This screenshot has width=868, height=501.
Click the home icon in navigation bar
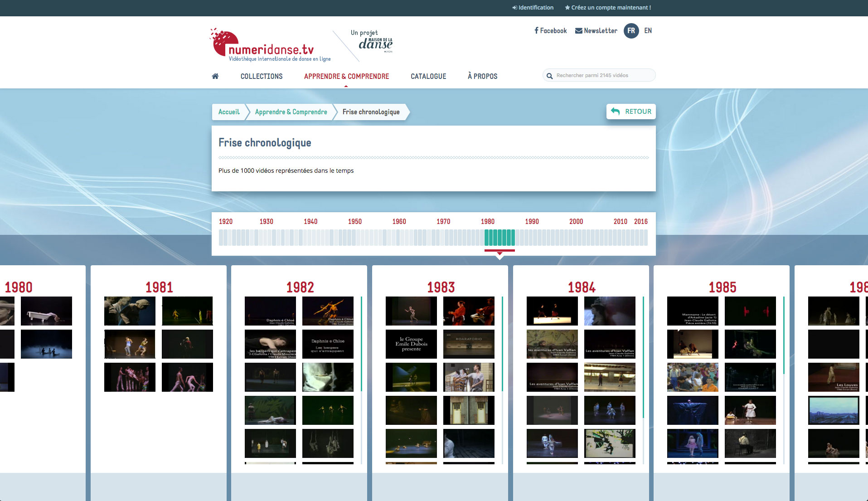(x=215, y=76)
